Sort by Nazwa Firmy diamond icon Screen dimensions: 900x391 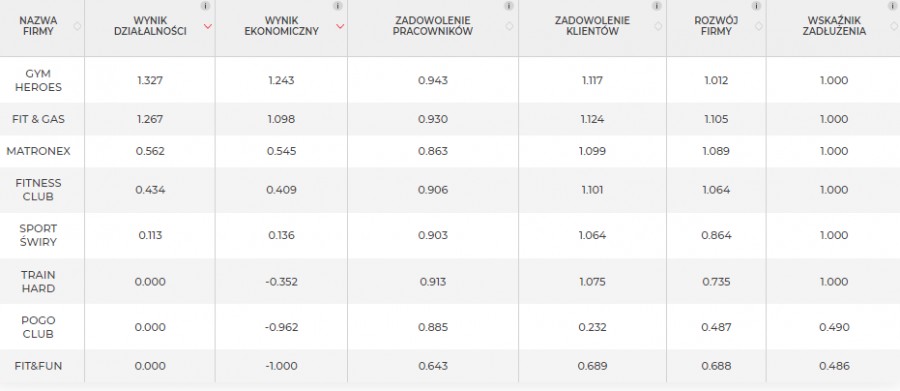(x=77, y=26)
